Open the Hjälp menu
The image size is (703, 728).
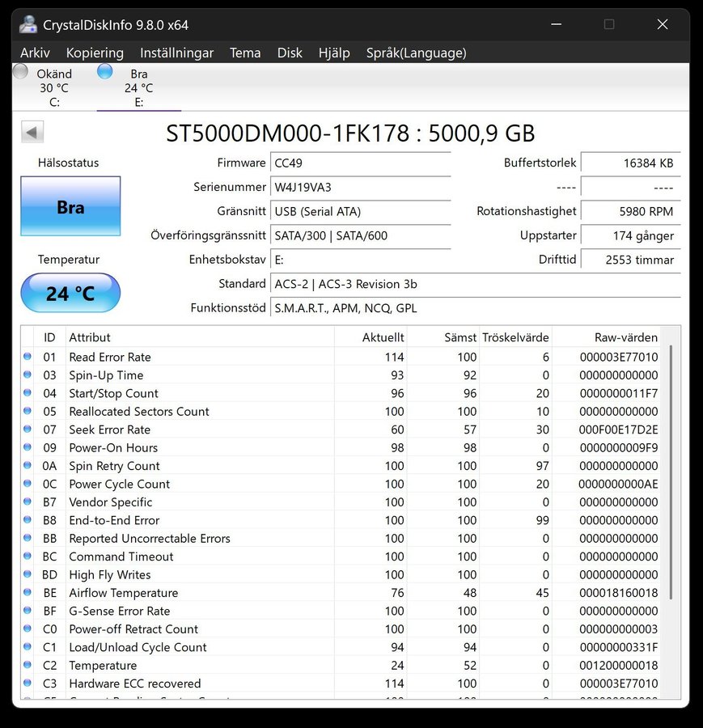pos(334,53)
